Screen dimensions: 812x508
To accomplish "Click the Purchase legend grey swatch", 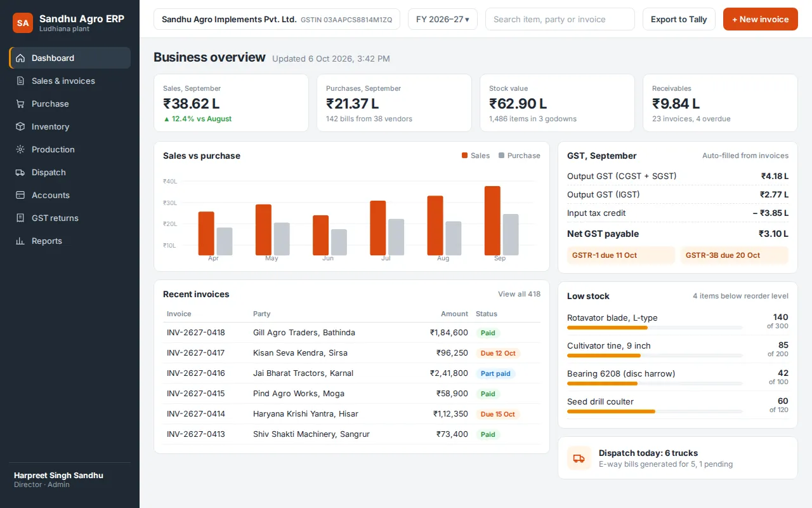I will point(501,156).
